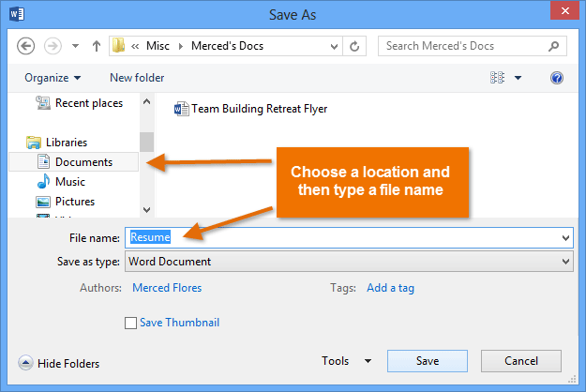Click the Back navigation arrow
The height and width of the screenshot is (392, 586).
point(26,46)
